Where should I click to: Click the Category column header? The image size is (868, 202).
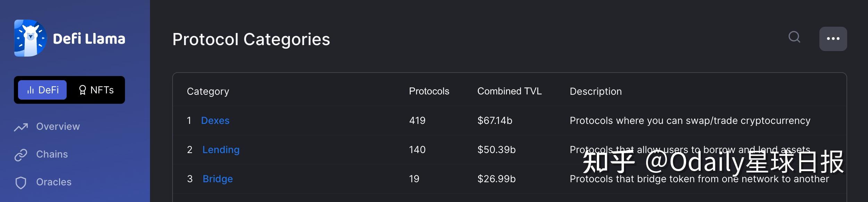click(208, 92)
